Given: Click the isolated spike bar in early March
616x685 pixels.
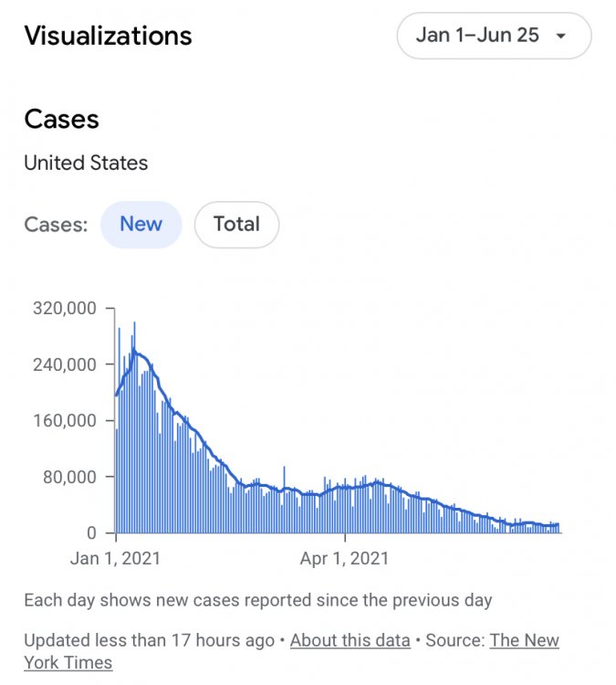Looking at the screenshot, I should [284, 500].
